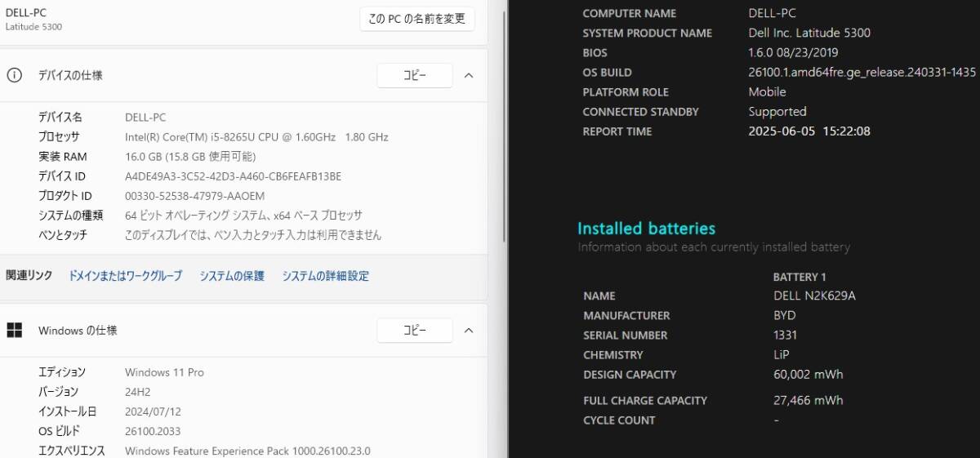The height and width of the screenshot is (458, 980).
Task: Select the BIOS value 1.6.0 08/23/2019
Action: tap(793, 53)
